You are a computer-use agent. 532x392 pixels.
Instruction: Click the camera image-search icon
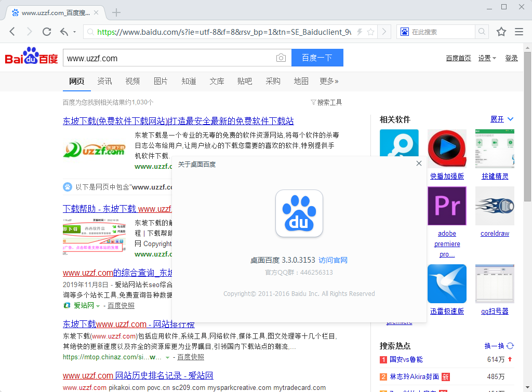pyautogui.click(x=281, y=58)
